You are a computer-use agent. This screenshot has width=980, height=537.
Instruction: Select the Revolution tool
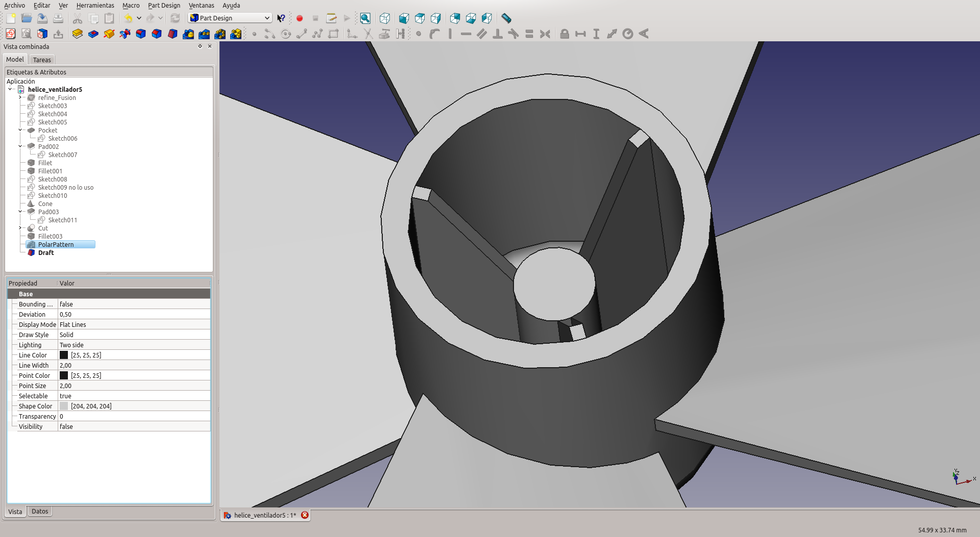[109, 34]
